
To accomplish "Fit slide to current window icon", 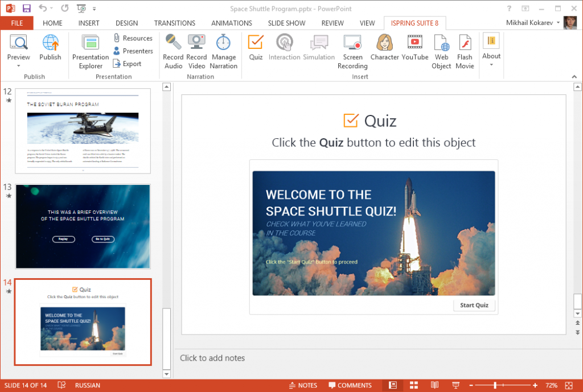I will (569, 385).
